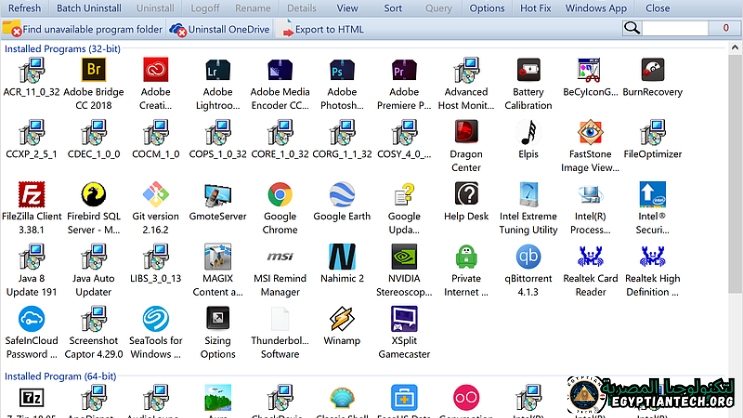Select the SafeInCloud Password Manager icon
This screenshot has width=743, height=418.
31,318
